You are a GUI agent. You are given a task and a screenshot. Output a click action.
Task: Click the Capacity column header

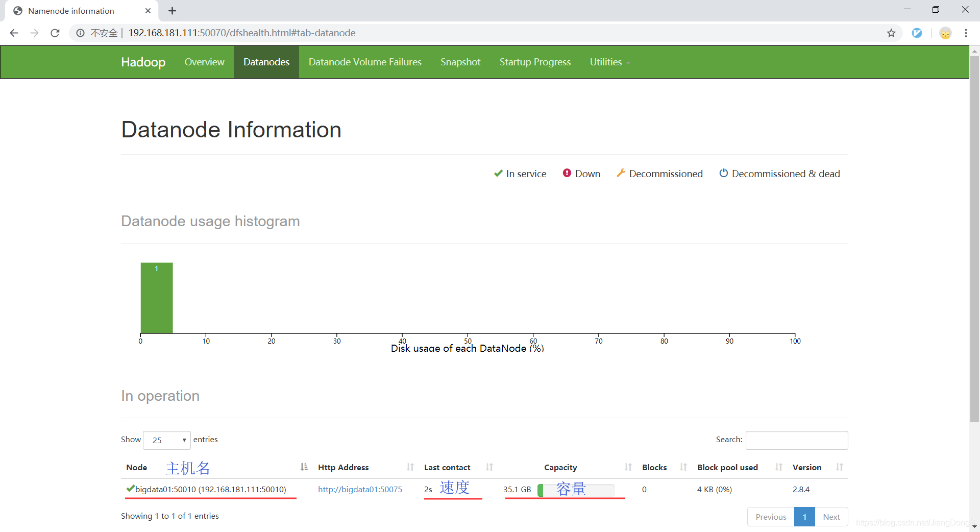point(560,467)
